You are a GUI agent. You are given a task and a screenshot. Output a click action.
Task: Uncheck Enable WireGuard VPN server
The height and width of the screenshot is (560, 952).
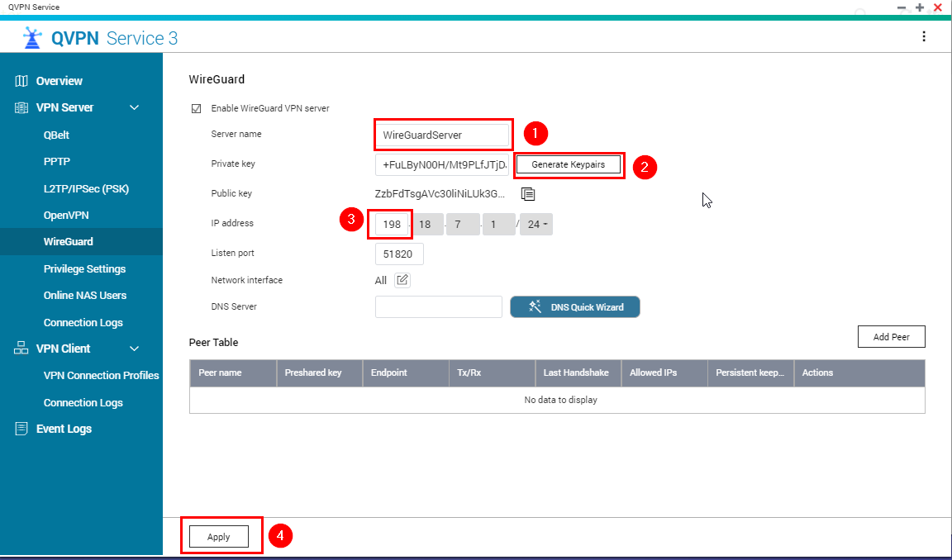[196, 108]
